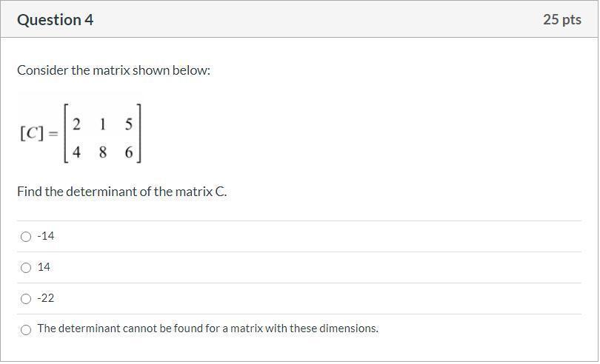Click 'Find the determinant of the matrix C' text
The height and width of the screenshot is (364, 600).
click(122, 192)
